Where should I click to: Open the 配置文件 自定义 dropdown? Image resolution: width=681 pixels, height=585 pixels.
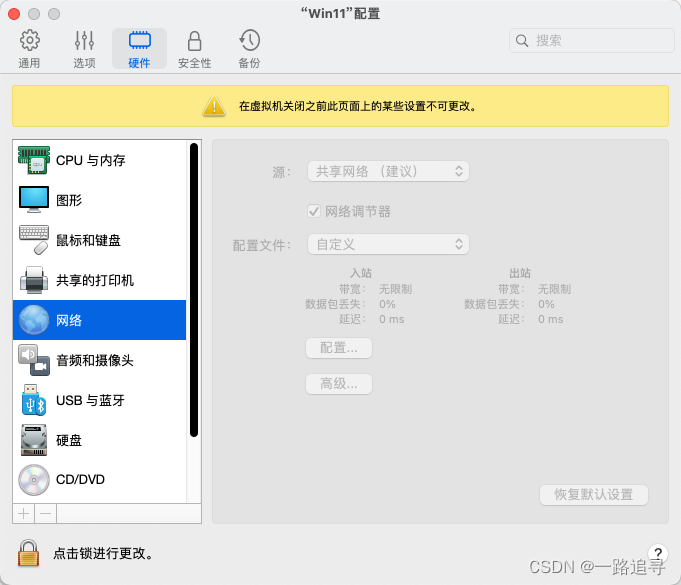[x=388, y=244]
